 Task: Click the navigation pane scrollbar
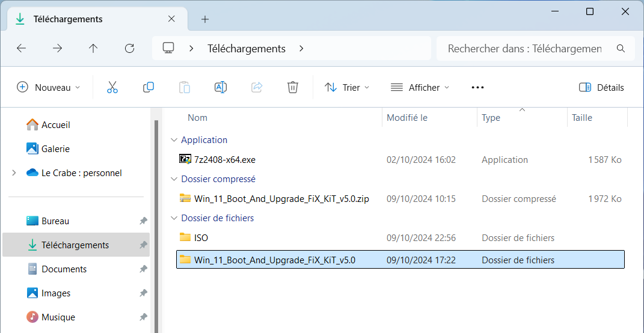(156, 226)
